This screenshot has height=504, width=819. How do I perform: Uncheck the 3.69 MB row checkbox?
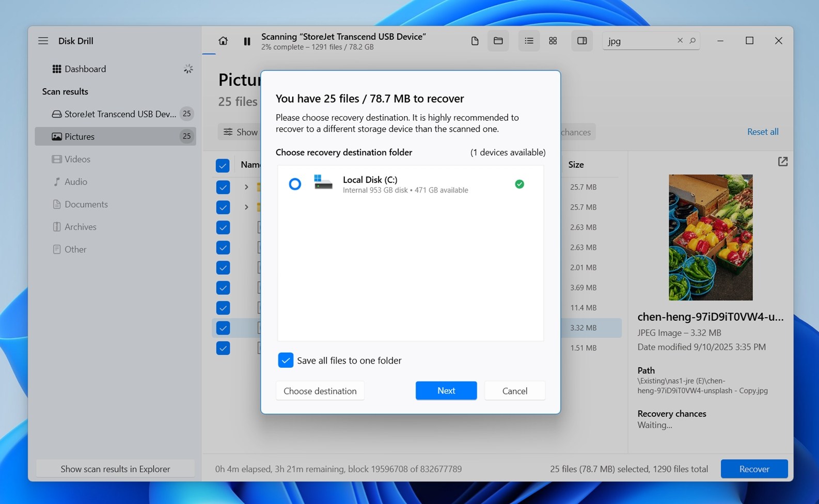(223, 288)
